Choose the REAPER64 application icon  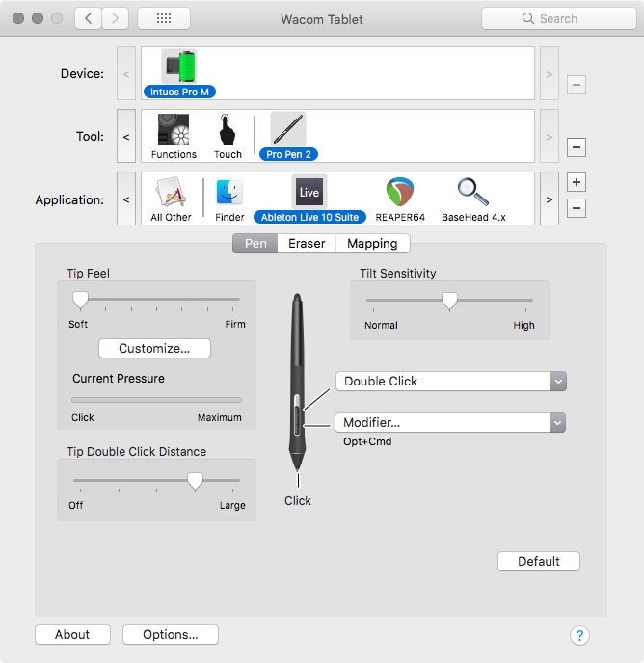[399, 192]
